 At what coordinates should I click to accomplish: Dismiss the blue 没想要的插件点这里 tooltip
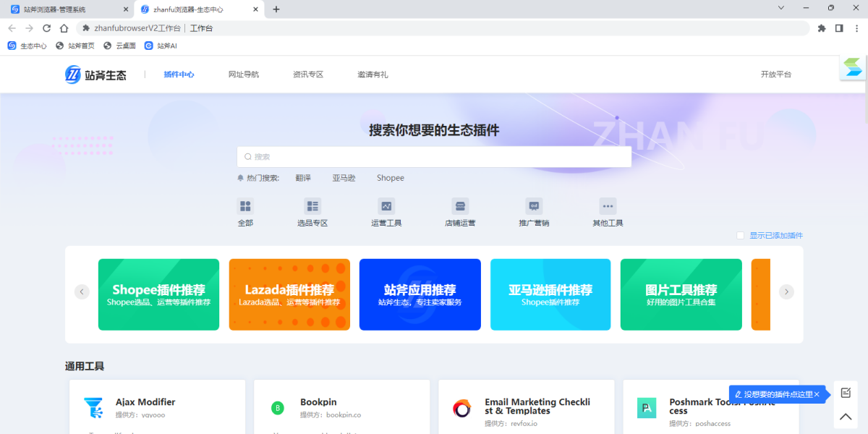(x=816, y=395)
